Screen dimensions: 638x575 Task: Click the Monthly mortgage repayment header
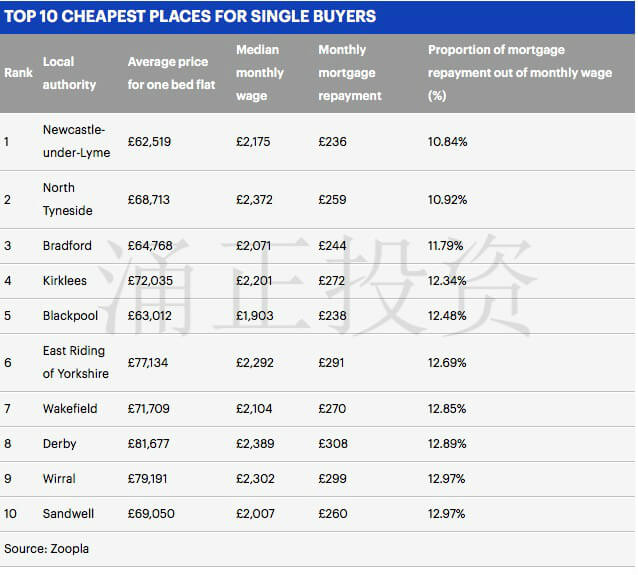pyautogui.click(x=350, y=73)
